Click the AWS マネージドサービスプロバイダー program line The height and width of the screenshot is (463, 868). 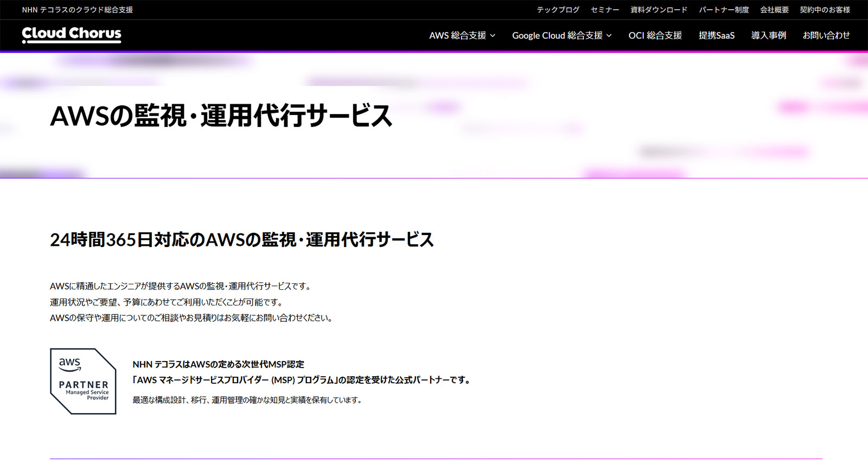tap(302, 380)
